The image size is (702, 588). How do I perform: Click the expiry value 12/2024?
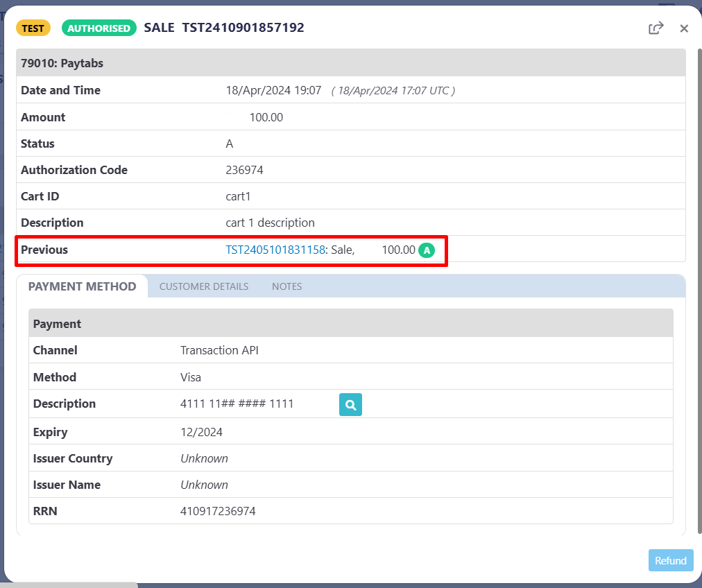click(201, 432)
